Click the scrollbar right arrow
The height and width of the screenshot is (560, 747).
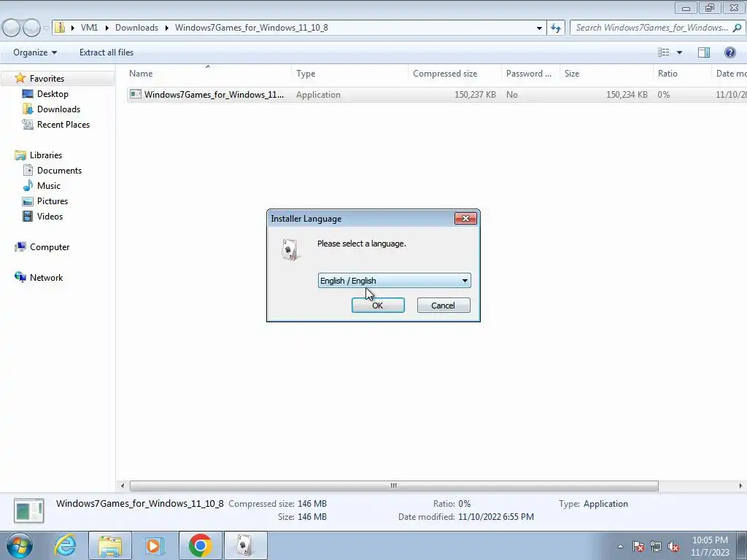point(740,486)
